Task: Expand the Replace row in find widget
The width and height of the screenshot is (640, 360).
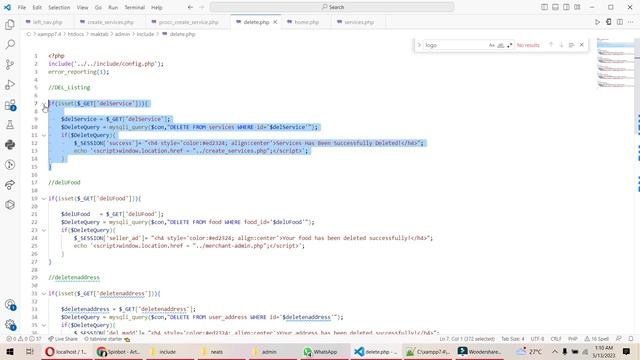Action: 419,45
